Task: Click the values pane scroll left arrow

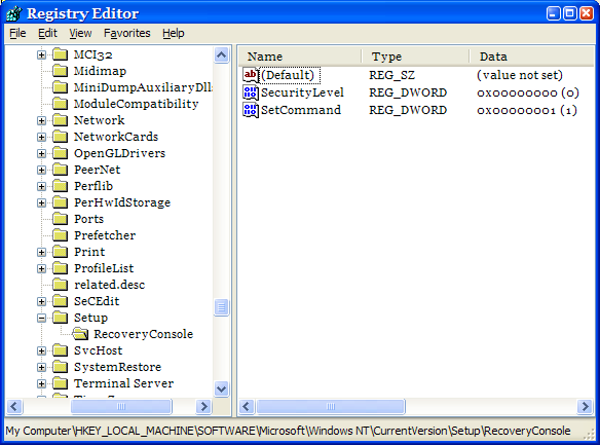Action: (x=247, y=406)
